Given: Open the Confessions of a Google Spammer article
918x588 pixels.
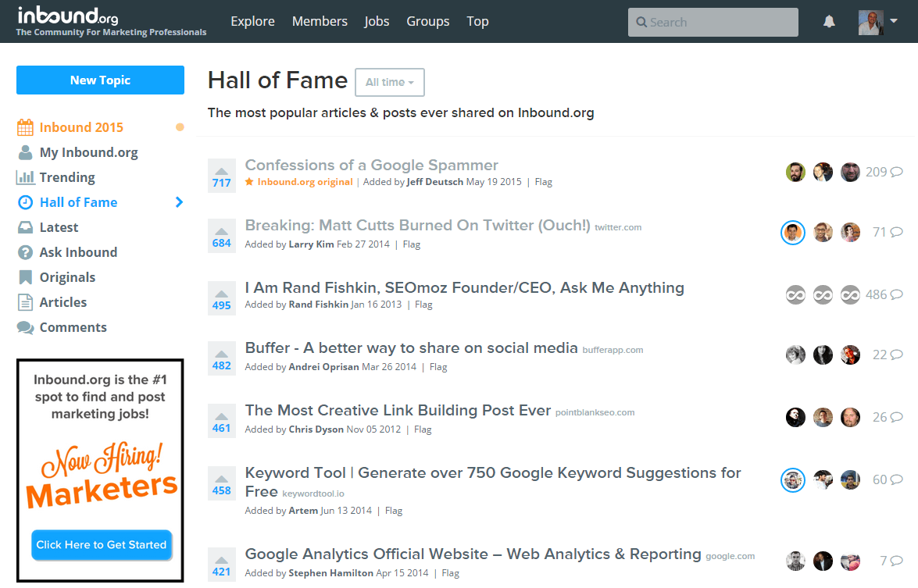Looking at the screenshot, I should [371, 165].
